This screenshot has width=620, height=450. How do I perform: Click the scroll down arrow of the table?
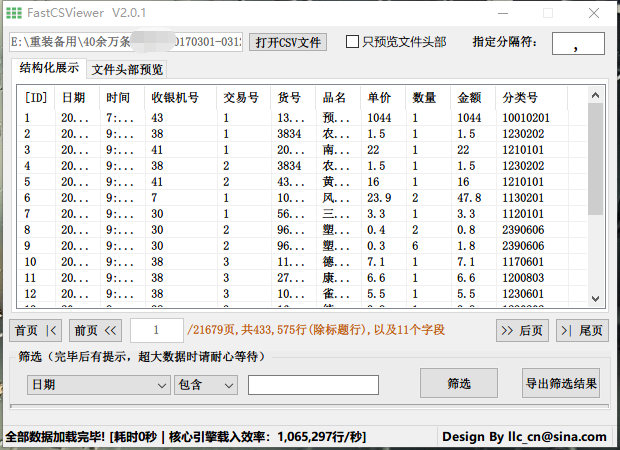point(596,298)
